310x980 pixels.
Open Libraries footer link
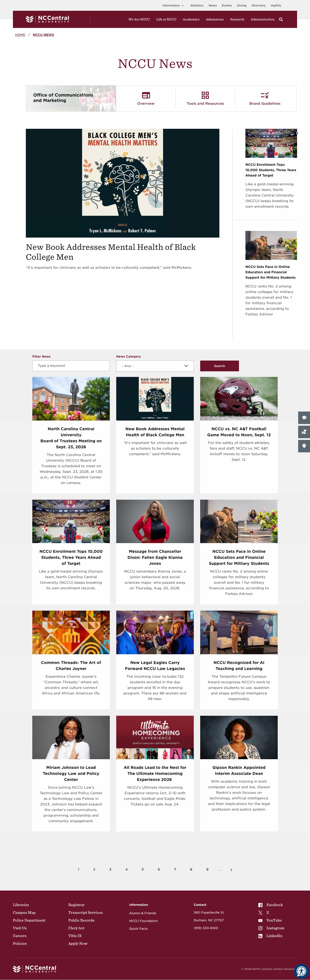pyautogui.click(x=21, y=905)
